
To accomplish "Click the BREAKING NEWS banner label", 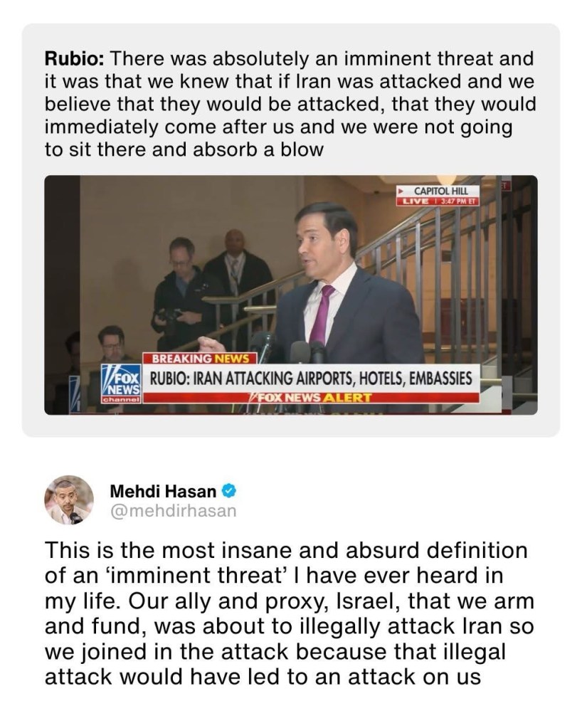I will point(201,359).
